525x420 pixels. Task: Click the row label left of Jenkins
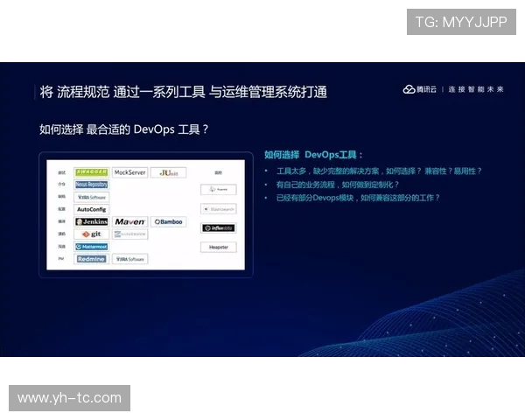[61, 221]
